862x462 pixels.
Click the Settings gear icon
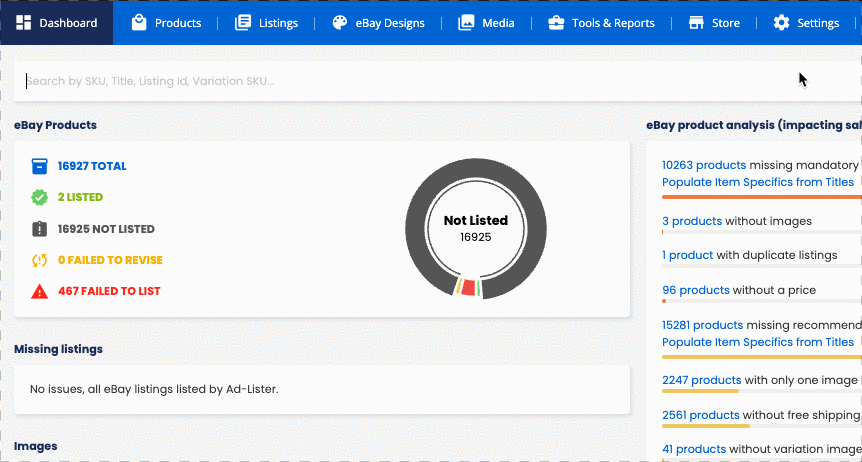pyautogui.click(x=781, y=23)
